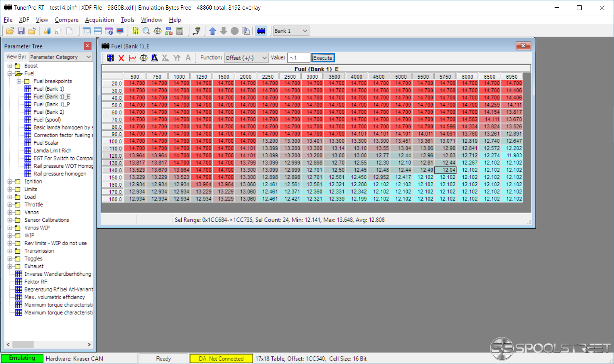Expand the Limits folder
This screenshot has width=614, height=364.
(10, 189)
